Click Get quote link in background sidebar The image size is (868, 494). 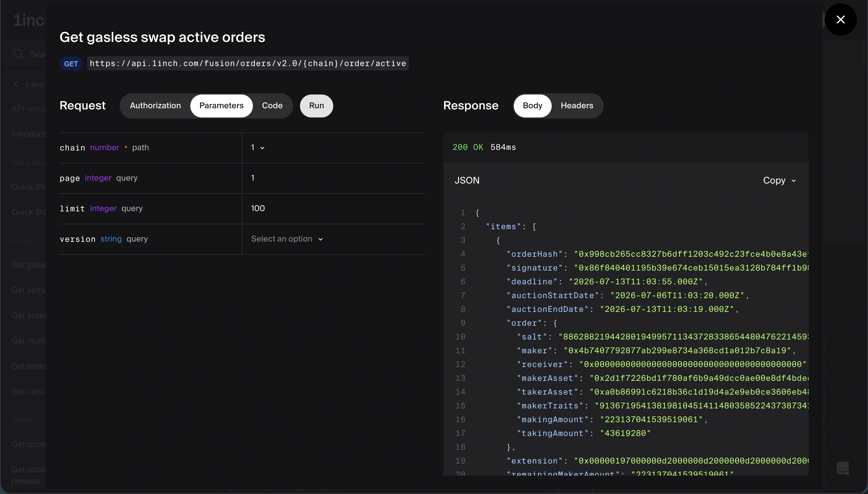(x=28, y=444)
